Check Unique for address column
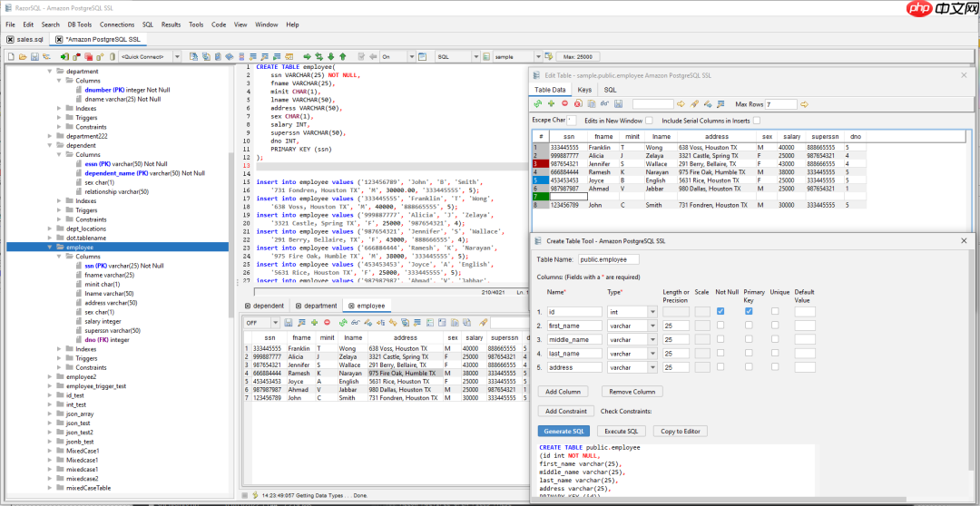Screen dimensions: 980x506 775,366
